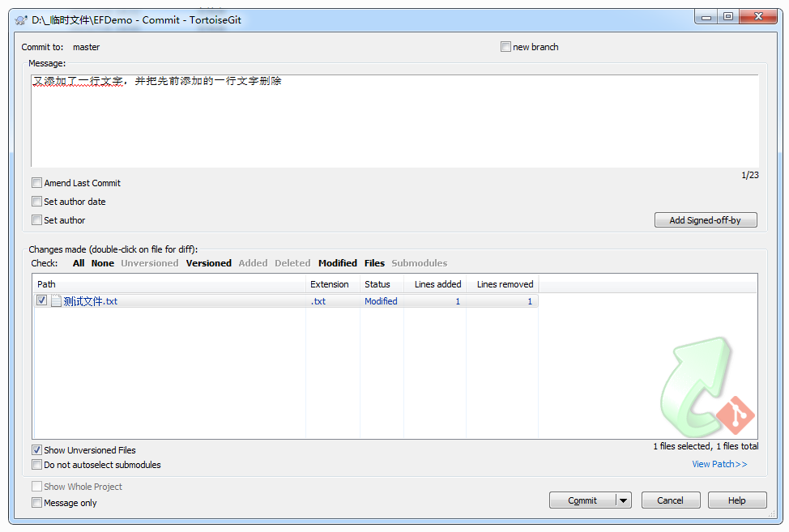Image resolution: width=789 pixels, height=532 pixels.
Task: Tick the Message only checkbox
Action: pos(36,502)
